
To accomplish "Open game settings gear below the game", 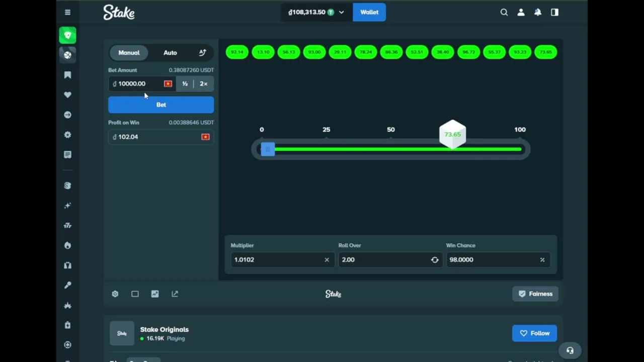I will tap(115, 294).
